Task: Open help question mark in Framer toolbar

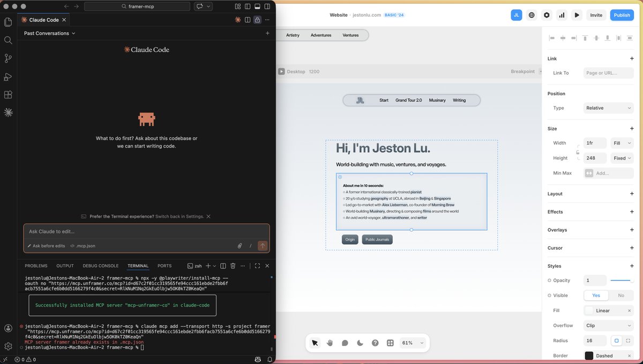Action: pos(375,343)
